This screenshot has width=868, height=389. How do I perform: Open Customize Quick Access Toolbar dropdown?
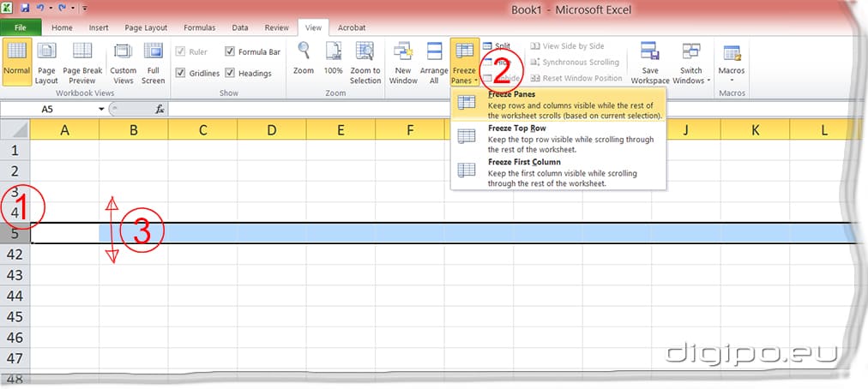click(x=85, y=9)
